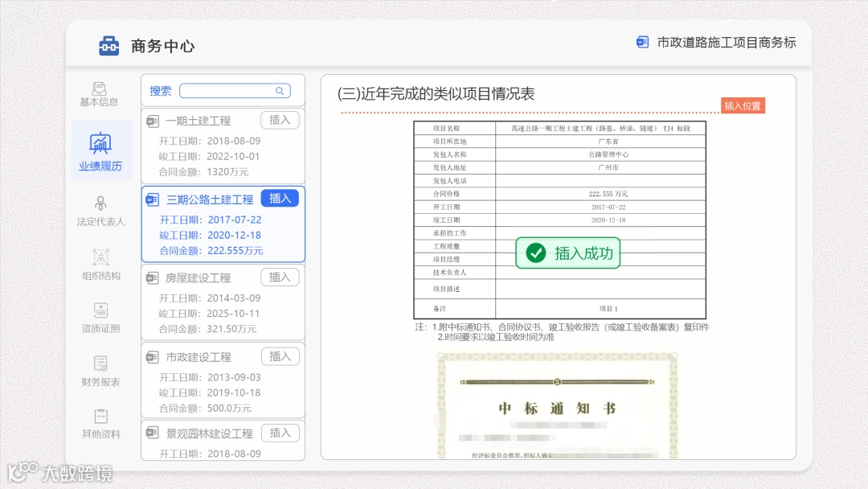Insert the 一期土建工程 record

point(280,120)
